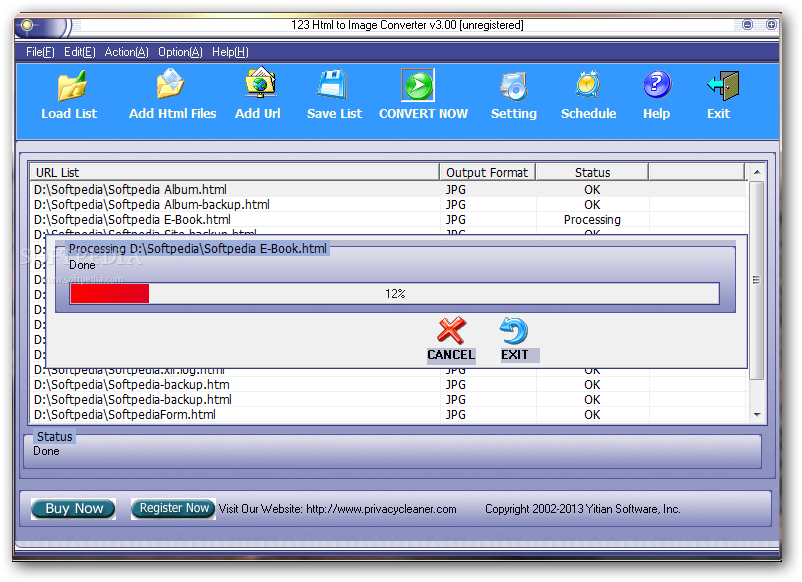Open the Option(A) menu

click(180, 52)
